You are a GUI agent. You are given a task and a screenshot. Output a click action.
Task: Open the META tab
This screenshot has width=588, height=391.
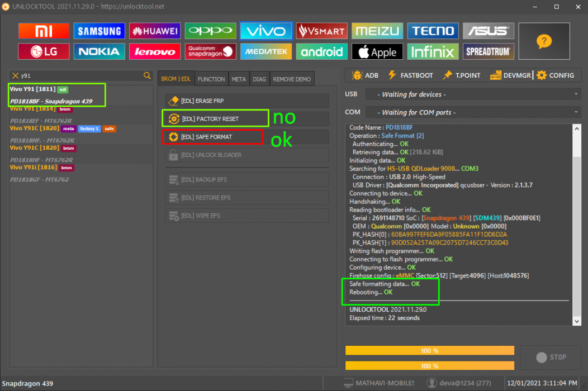click(x=239, y=79)
